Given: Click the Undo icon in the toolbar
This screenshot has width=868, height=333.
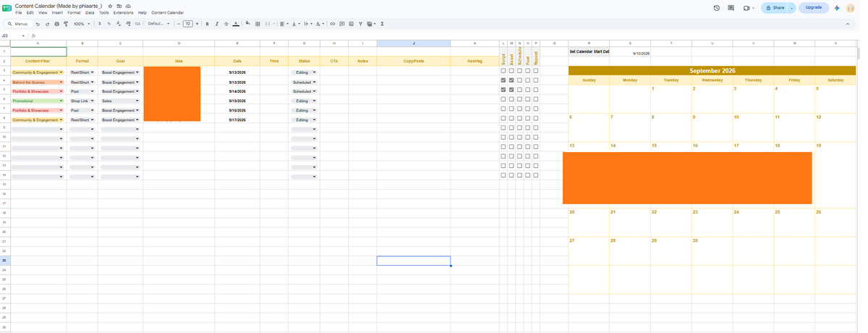Looking at the screenshot, I should (38, 24).
